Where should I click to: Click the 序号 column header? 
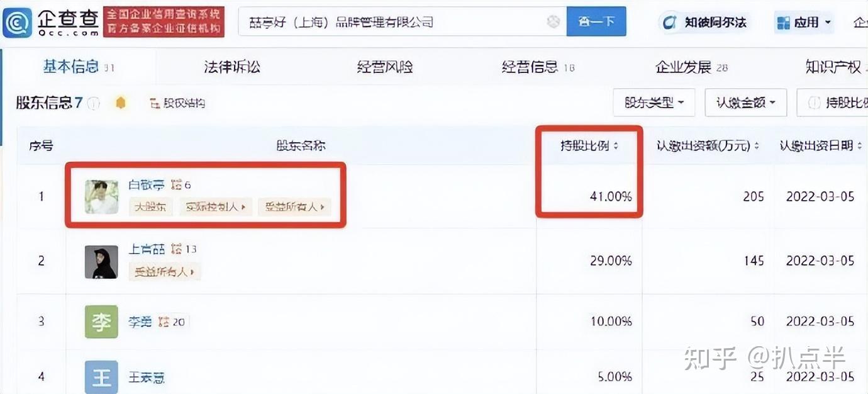(42, 146)
